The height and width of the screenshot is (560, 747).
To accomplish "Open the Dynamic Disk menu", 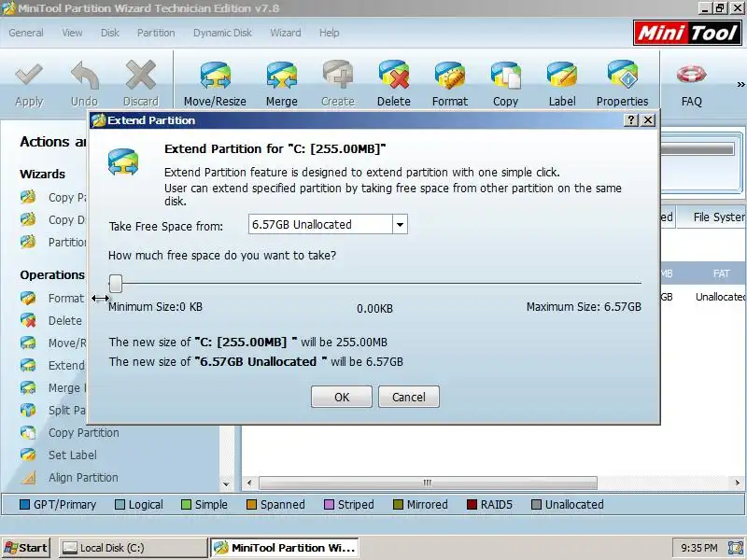I will [x=222, y=33].
